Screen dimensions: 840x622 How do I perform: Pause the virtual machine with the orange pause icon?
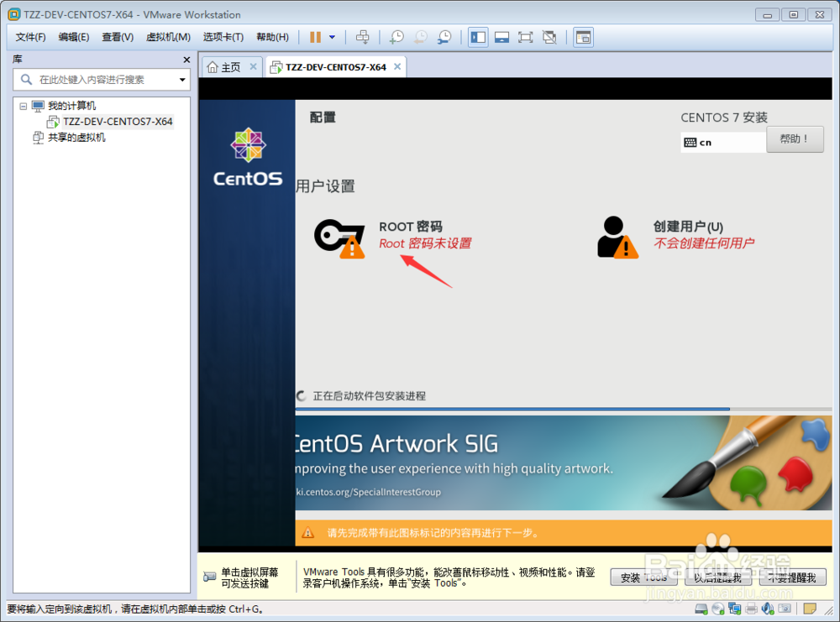tap(316, 37)
